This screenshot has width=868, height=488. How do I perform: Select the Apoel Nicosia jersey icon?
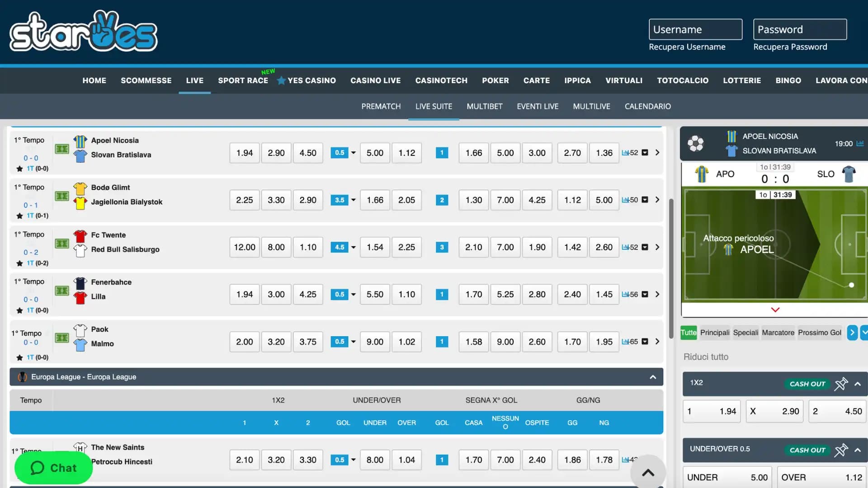[x=80, y=141]
